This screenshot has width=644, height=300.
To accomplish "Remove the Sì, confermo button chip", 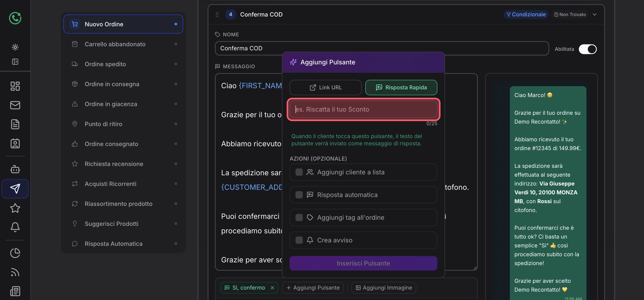I will point(272,288).
